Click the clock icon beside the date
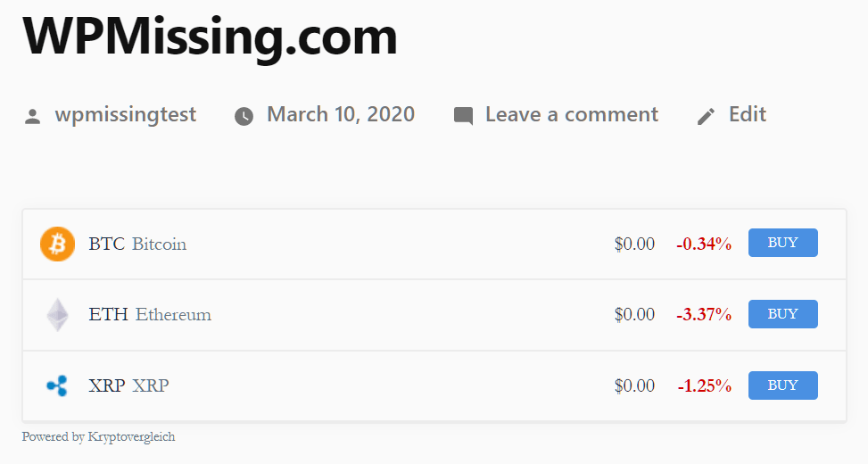 [244, 116]
